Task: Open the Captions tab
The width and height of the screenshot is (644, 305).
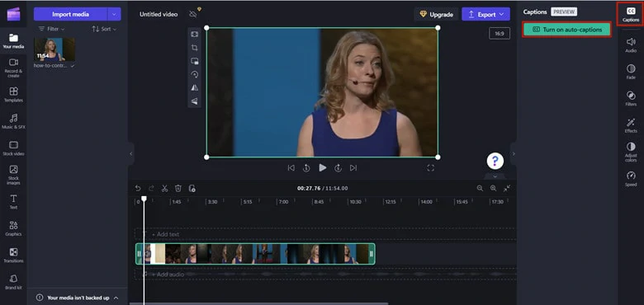Action: tap(631, 14)
